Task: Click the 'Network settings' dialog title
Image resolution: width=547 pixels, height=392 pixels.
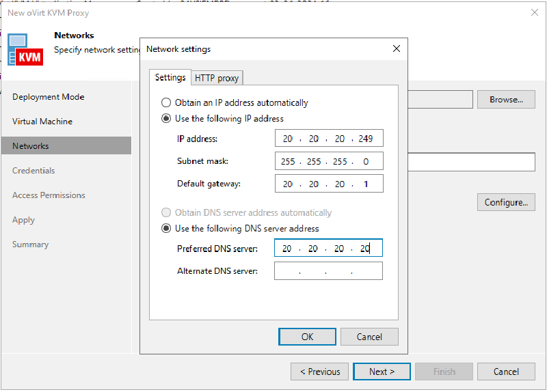Action: pyautogui.click(x=178, y=49)
